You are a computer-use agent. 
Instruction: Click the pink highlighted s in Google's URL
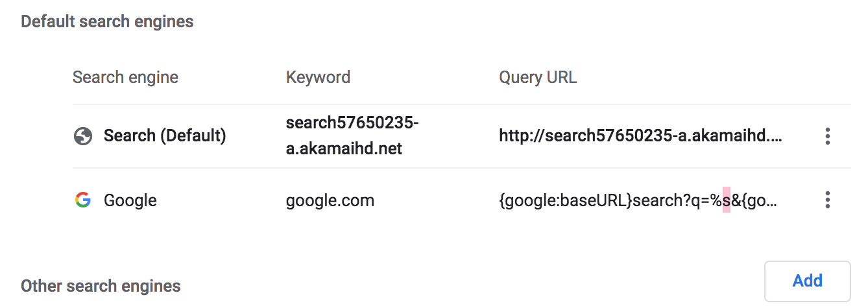727,200
